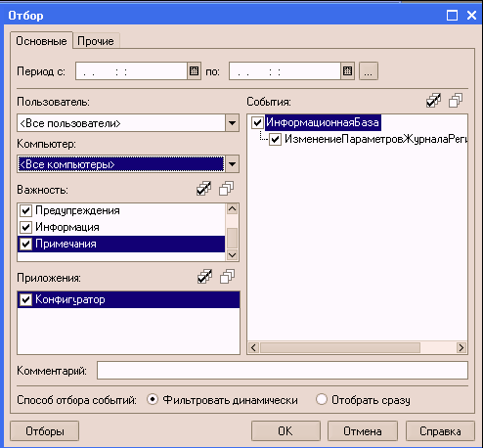The image size is (483, 448).
Task: Check all items in Важность list
Action: pos(204,189)
